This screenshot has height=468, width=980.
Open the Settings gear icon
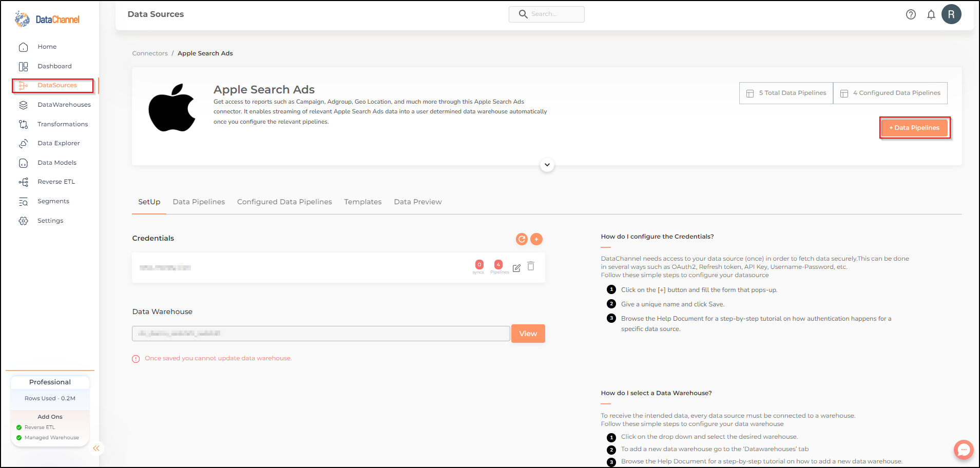click(x=23, y=221)
